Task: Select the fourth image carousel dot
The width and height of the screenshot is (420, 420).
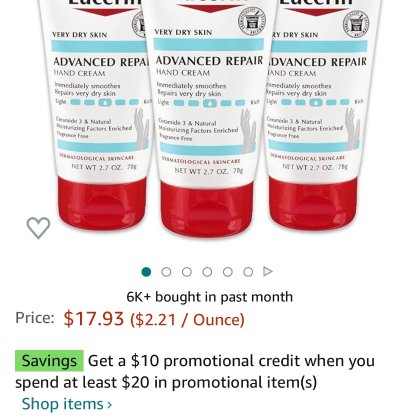Action: pos(207,272)
